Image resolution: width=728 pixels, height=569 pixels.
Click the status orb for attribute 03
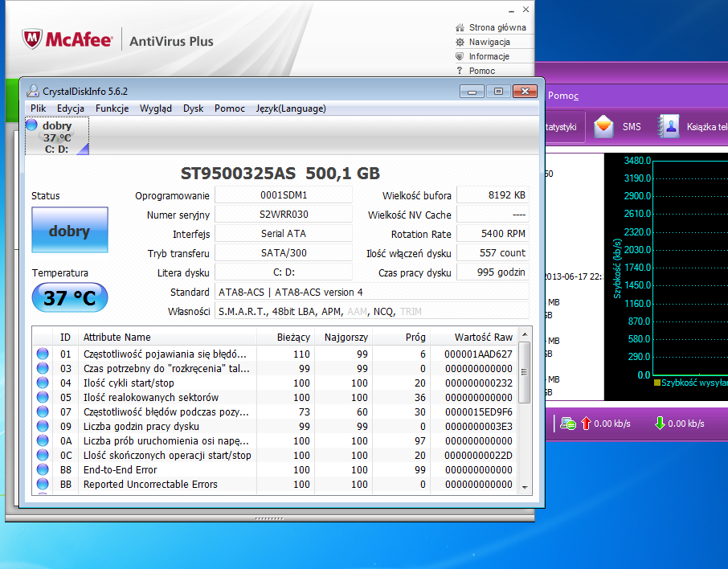point(43,368)
